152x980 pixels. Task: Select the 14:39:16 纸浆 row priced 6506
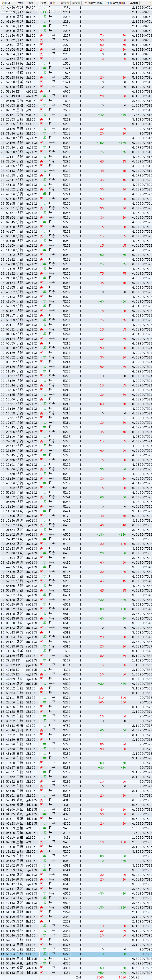pyautogui.click(x=76, y=894)
